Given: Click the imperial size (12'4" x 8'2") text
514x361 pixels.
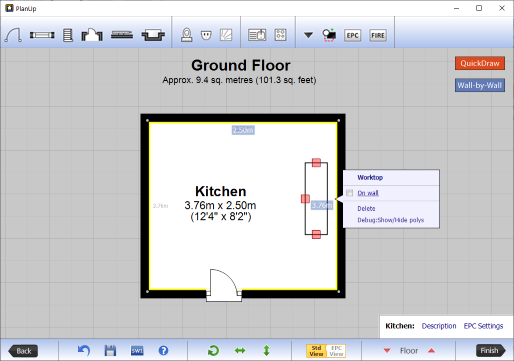Looking at the screenshot, I should [x=221, y=217].
